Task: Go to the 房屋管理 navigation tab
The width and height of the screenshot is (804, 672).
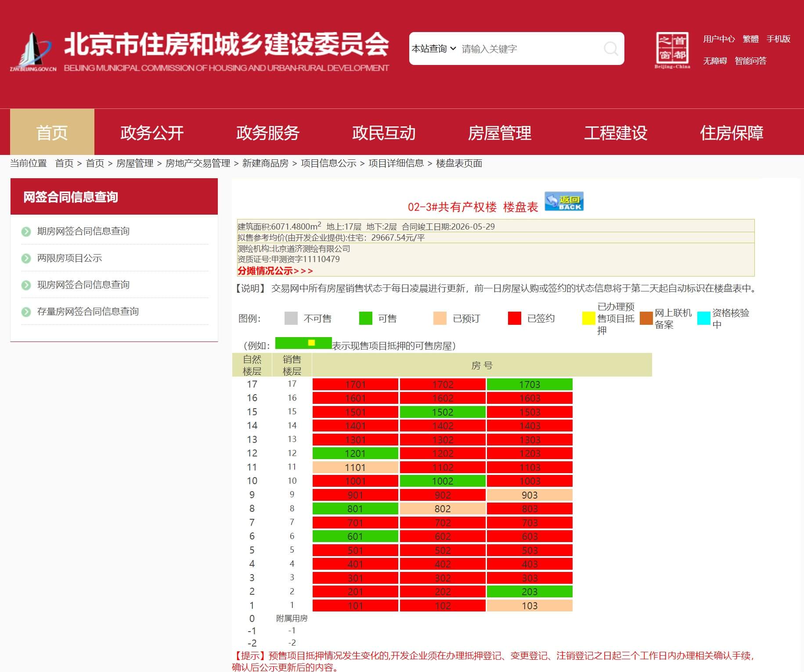Action: coord(499,133)
